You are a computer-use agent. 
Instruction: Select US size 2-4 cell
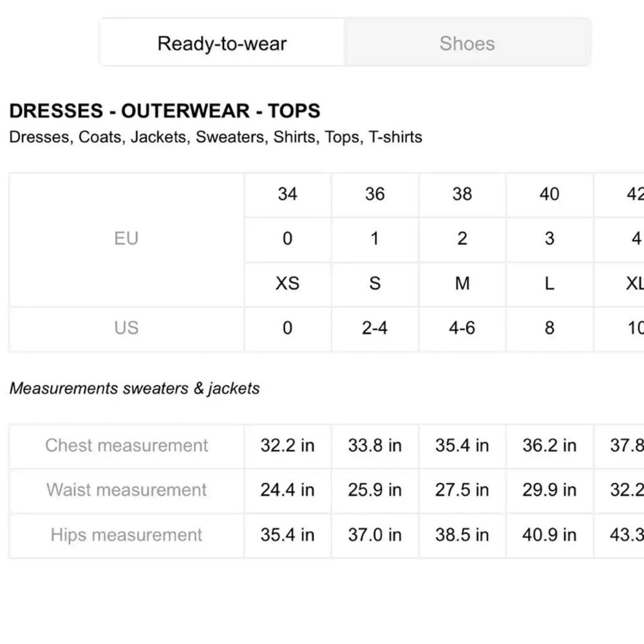(x=375, y=328)
